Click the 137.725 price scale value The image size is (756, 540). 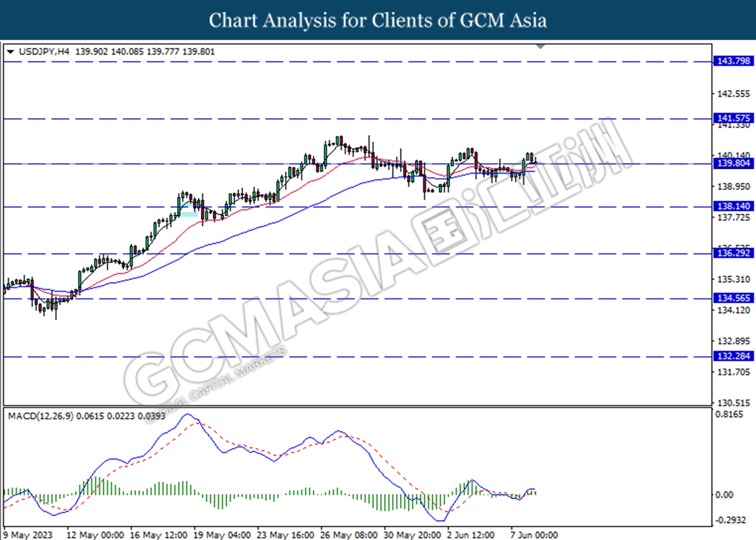(734, 218)
